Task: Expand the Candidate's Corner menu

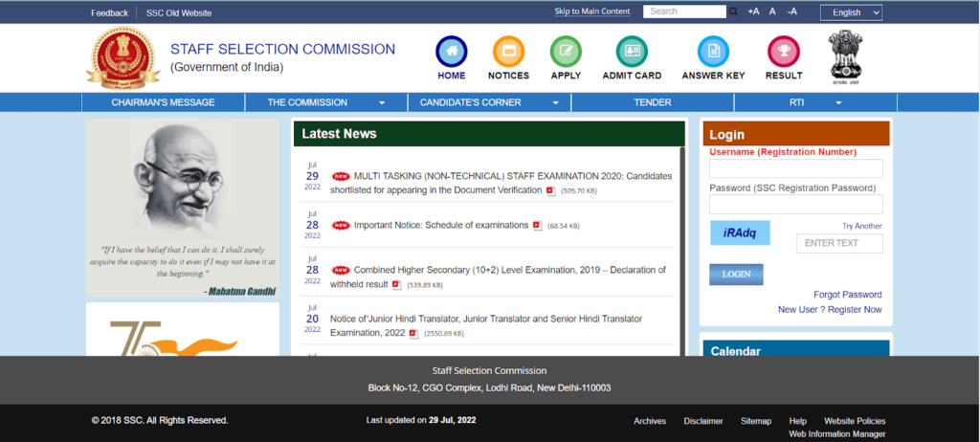Action: click(488, 102)
